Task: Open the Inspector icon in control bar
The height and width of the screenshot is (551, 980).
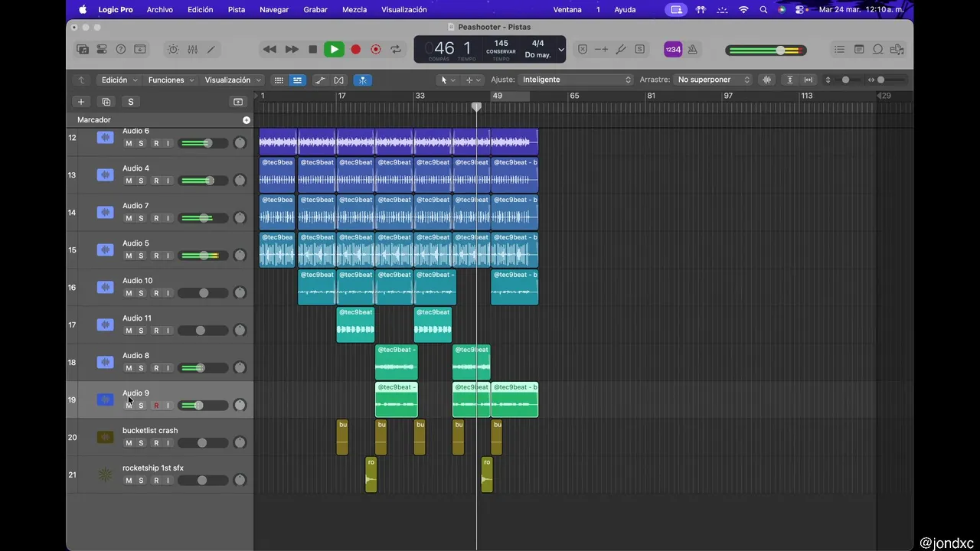Action: coord(102,49)
